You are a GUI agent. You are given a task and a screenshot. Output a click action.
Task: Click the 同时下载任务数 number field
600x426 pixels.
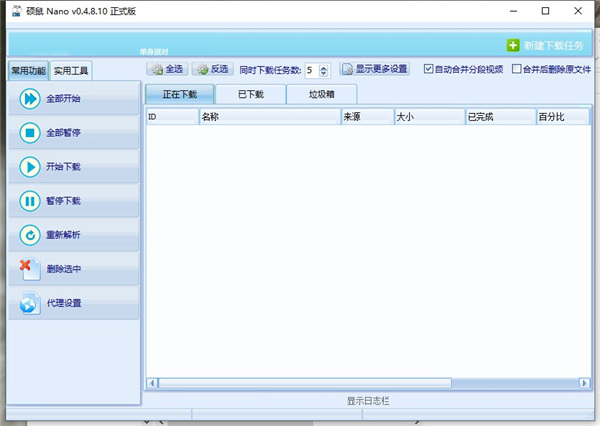[313, 70]
